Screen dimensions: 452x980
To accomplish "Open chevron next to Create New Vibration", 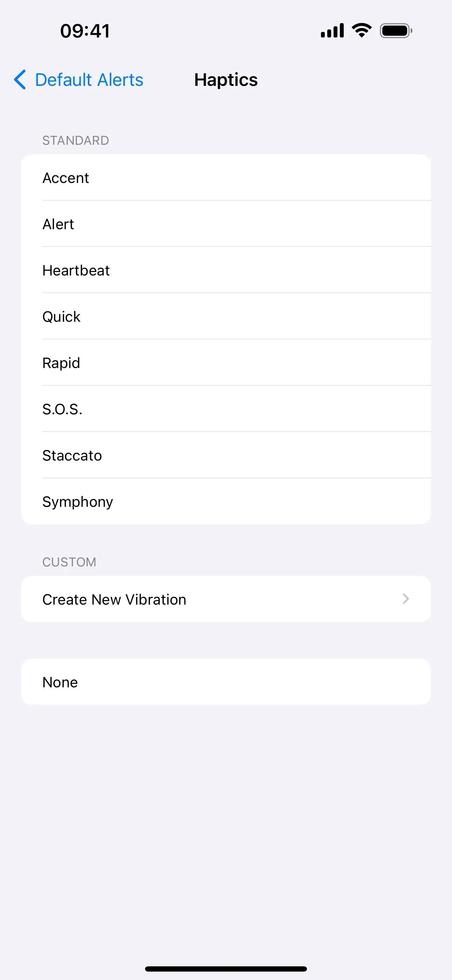I will click(406, 599).
